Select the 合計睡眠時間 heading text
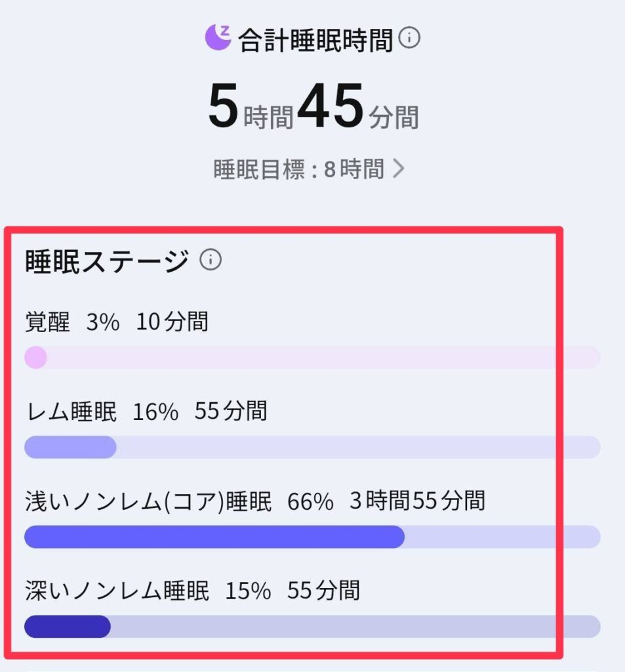Screen dimensions: 625x672 tap(315, 40)
